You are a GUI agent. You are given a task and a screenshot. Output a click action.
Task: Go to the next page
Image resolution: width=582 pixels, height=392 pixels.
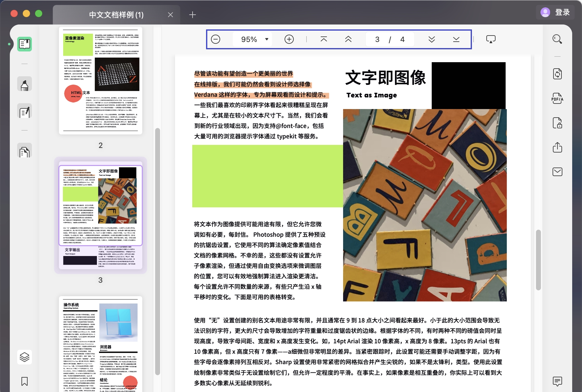pyautogui.click(x=432, y=39)
